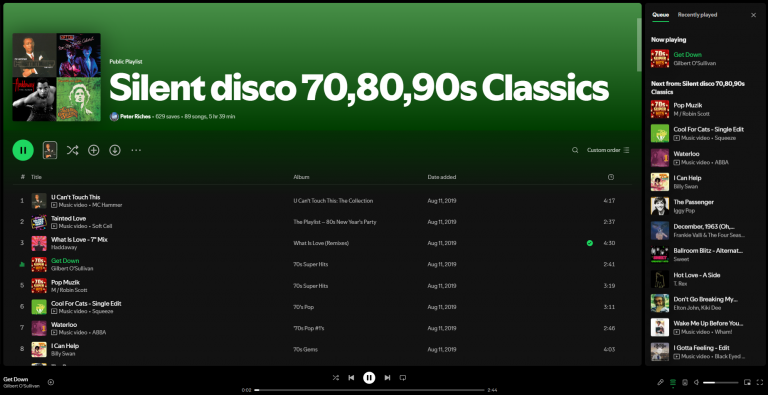Sort by the Date added column header
The width and height of the screenshot is (768, 395).
click(x=442, y=177)
